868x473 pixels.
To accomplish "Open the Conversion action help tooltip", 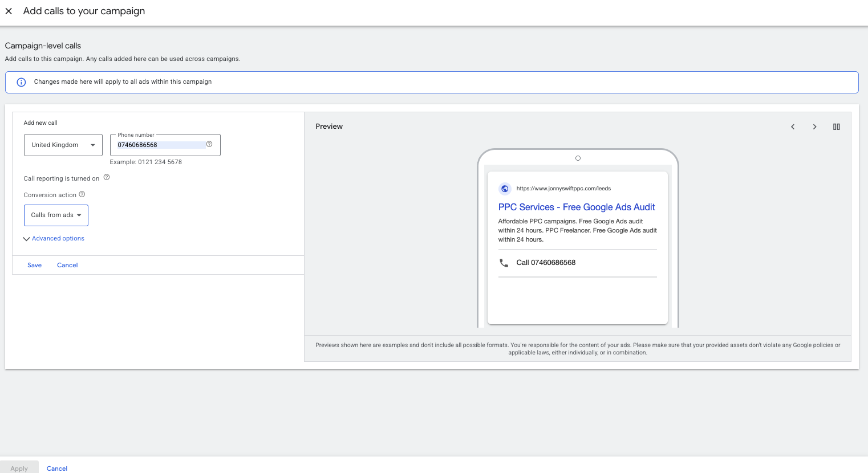I will pos(82,194).
